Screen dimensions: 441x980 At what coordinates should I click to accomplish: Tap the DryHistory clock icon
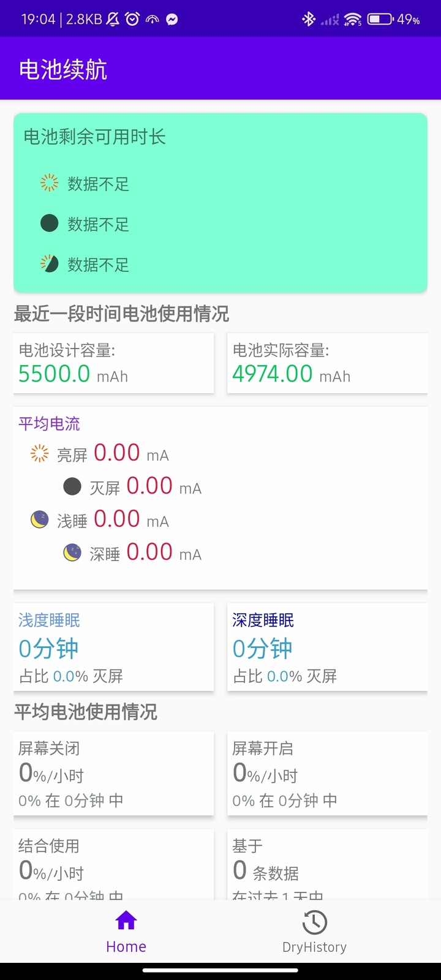[314, 922]
